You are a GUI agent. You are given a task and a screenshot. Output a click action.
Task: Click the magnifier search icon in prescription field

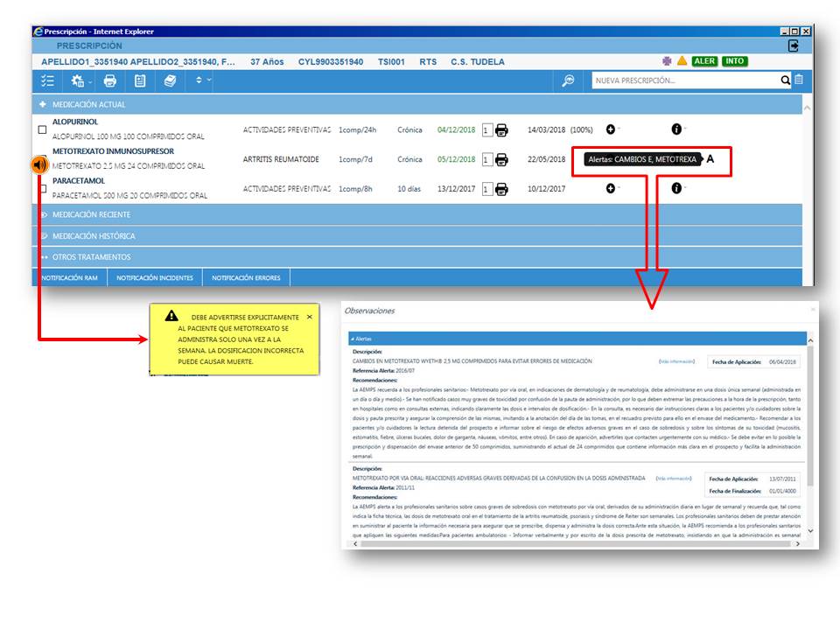[x=786, y=80]
